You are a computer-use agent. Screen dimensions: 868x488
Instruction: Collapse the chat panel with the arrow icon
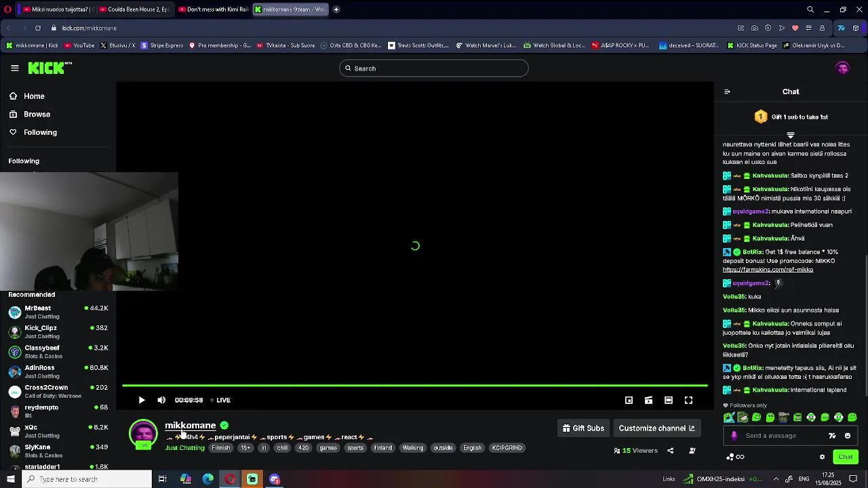pyautogui.click(x=727, y=91)
